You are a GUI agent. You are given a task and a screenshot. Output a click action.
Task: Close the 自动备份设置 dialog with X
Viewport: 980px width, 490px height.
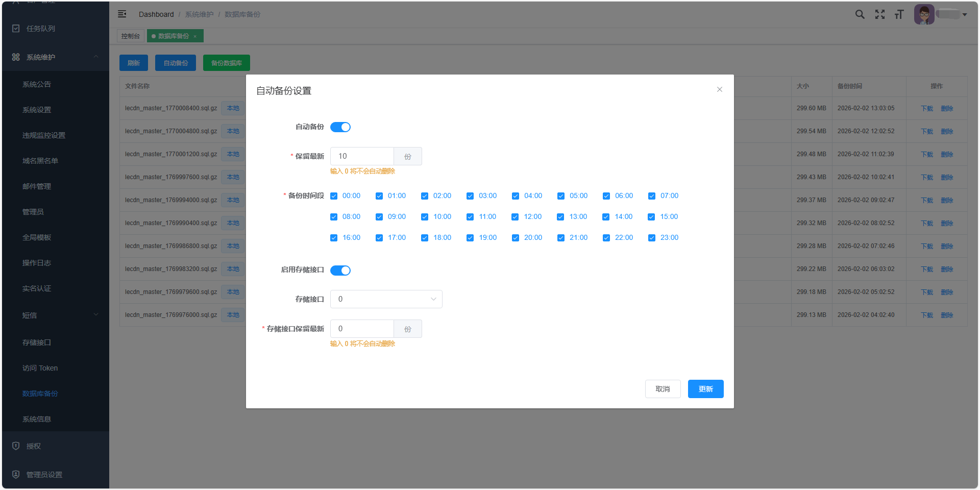(x=719, y=89)
